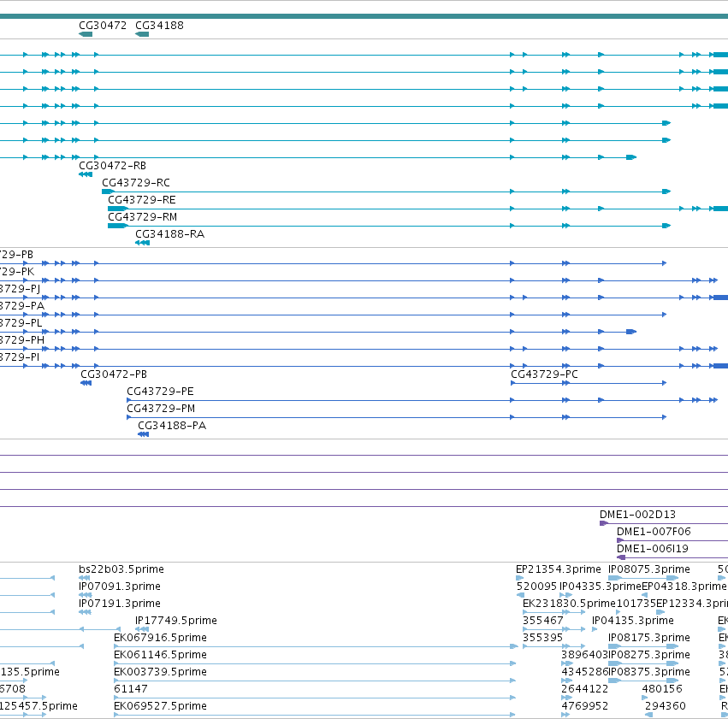Viewport: 728px width, 719px height.
Task: Click the teal scaffold bar at top
Action: [x=364, y=16]
